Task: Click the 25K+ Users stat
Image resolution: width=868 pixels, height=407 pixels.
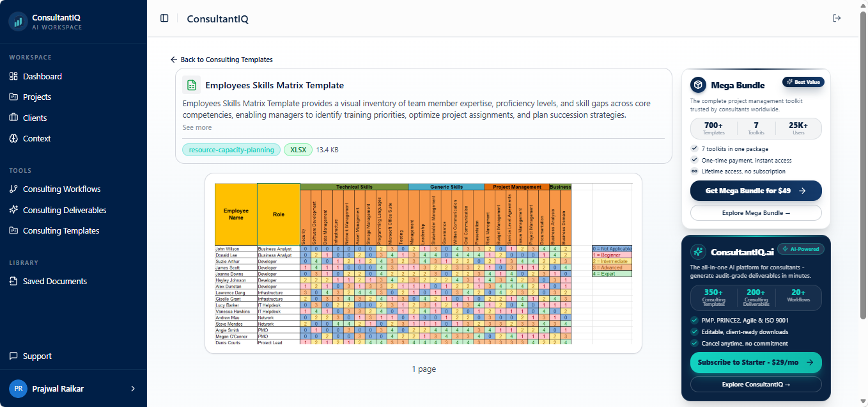Action: (798, 128)
